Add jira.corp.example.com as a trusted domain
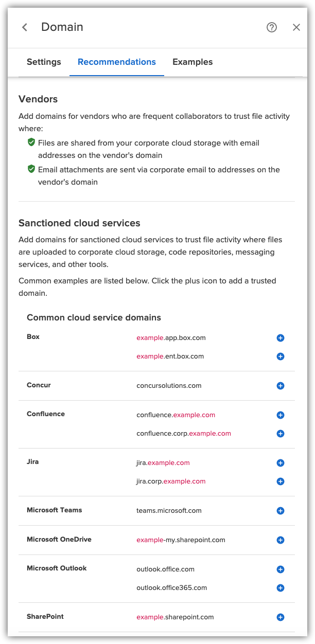Image resolution: width=315 pixels, height=644 pixels. click(x=280, y=481)
